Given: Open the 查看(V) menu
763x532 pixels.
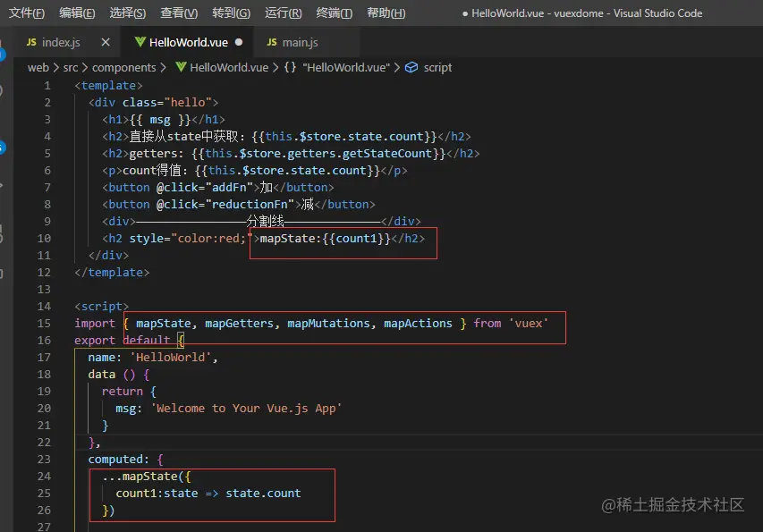Looking at the screenshot, I should [179, 13].
